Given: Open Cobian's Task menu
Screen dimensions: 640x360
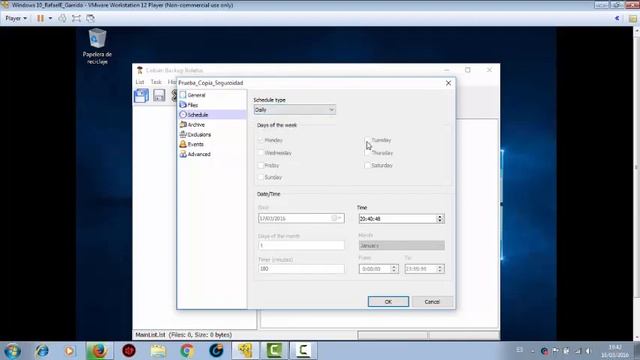Looking at the screenshot, I should 156,82.
